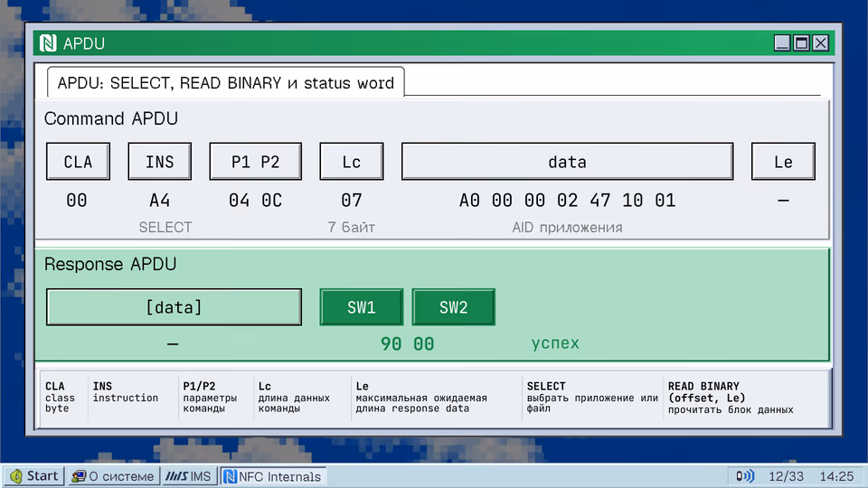This screenshot has height=488, width=868.
Task: Click the taskbar clock "14:25"
Action: [836, 476]
